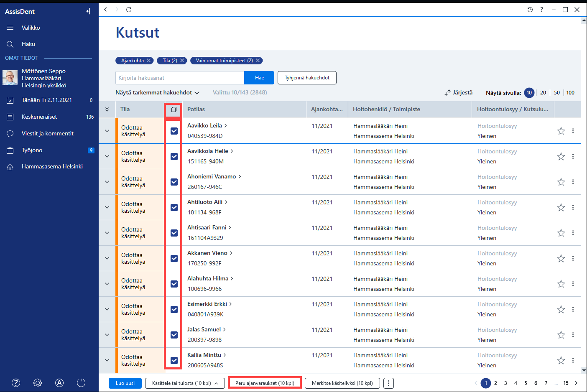Open settings gear in sidebar footer
The image size is (587, 392).
(x=38, y=383)
